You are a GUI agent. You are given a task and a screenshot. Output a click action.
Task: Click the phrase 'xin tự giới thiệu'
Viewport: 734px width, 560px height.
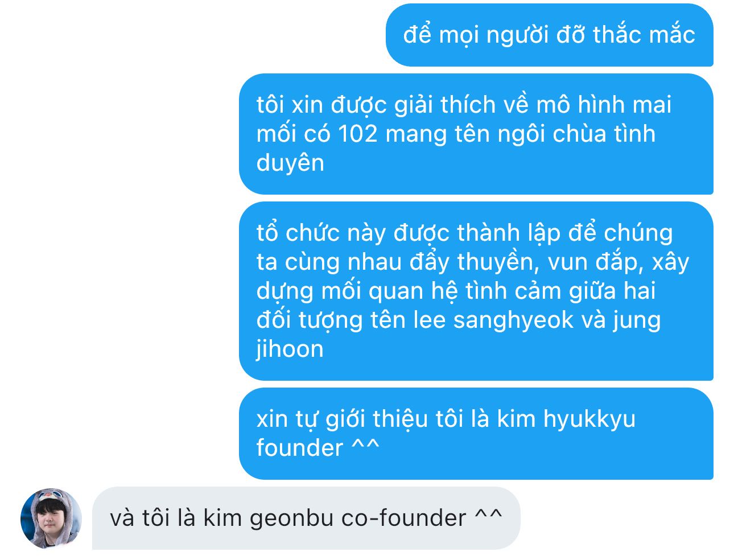click(342, 419)
